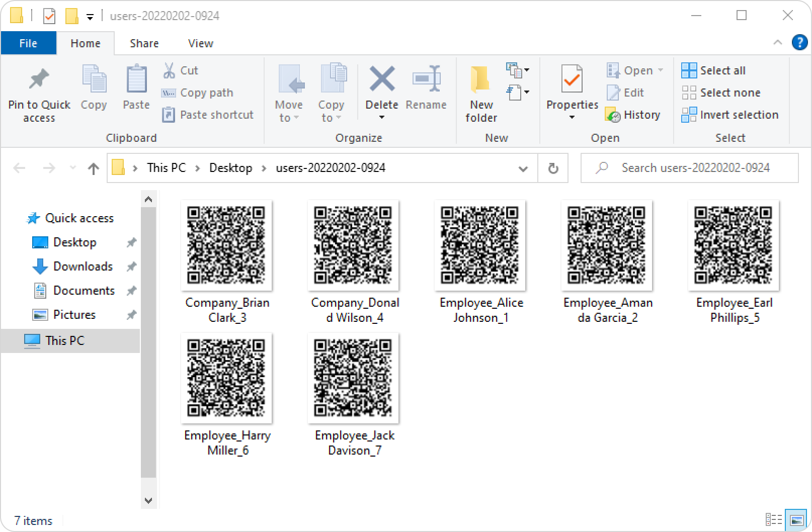The width and height of the screenshot is (812, 532).
Task: Click the Up one level arrow
Action: (93, 168)
